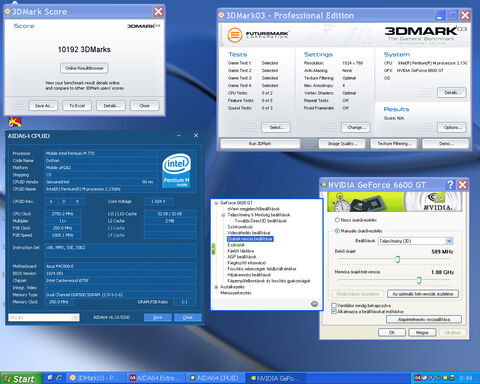Switch to the NVIDIA GeForce taskbar button

coord(276,378)
